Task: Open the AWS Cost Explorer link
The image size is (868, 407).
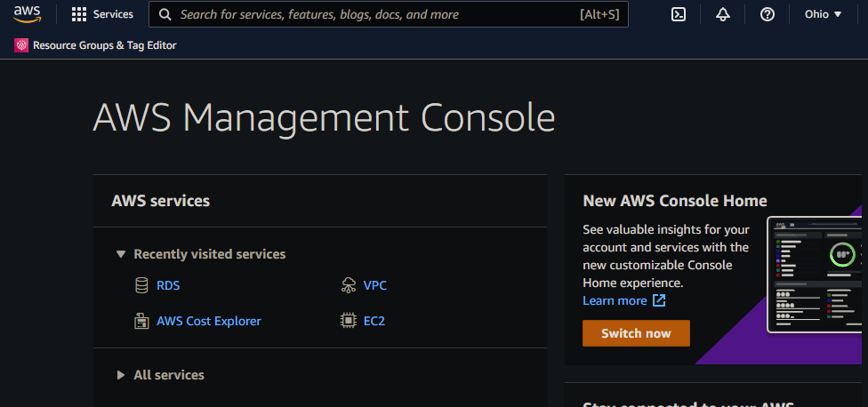Action: pos(209,321)
